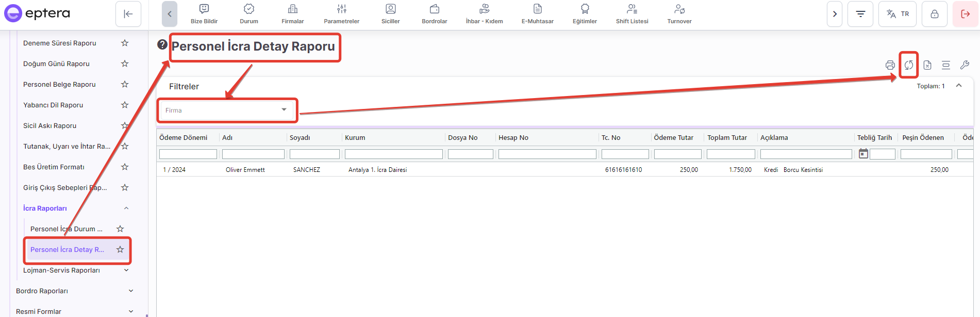Collapse the sidebar panel
980x317 pixels.
coord(128,14)
